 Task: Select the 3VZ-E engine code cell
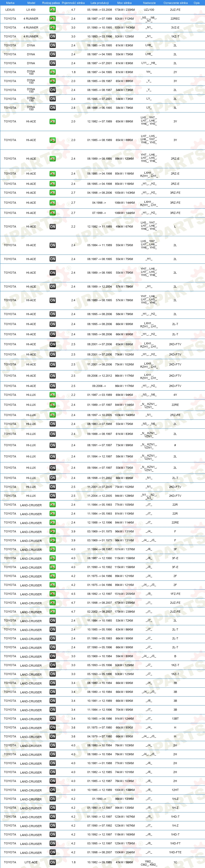pos(175,28)
